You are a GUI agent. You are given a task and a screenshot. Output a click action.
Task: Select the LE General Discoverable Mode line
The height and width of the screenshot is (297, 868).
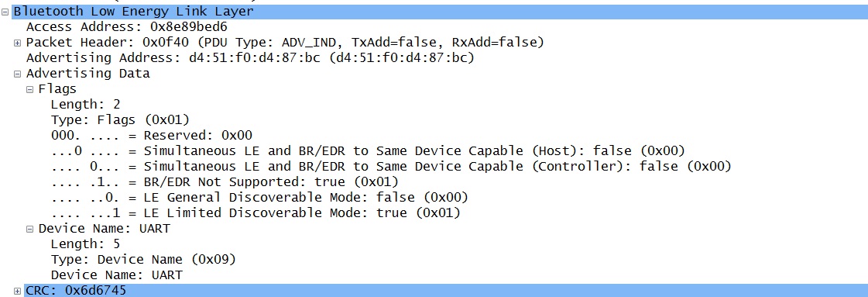tap(259, 197)
